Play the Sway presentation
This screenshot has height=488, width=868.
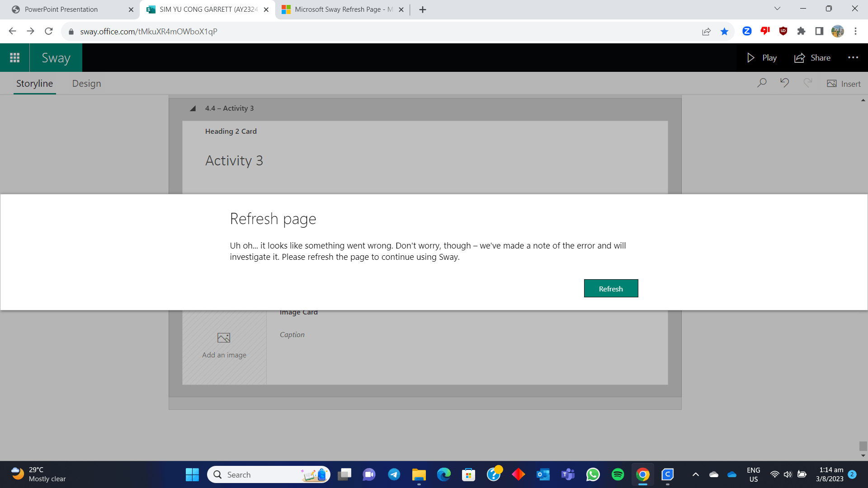pos(762,58)
